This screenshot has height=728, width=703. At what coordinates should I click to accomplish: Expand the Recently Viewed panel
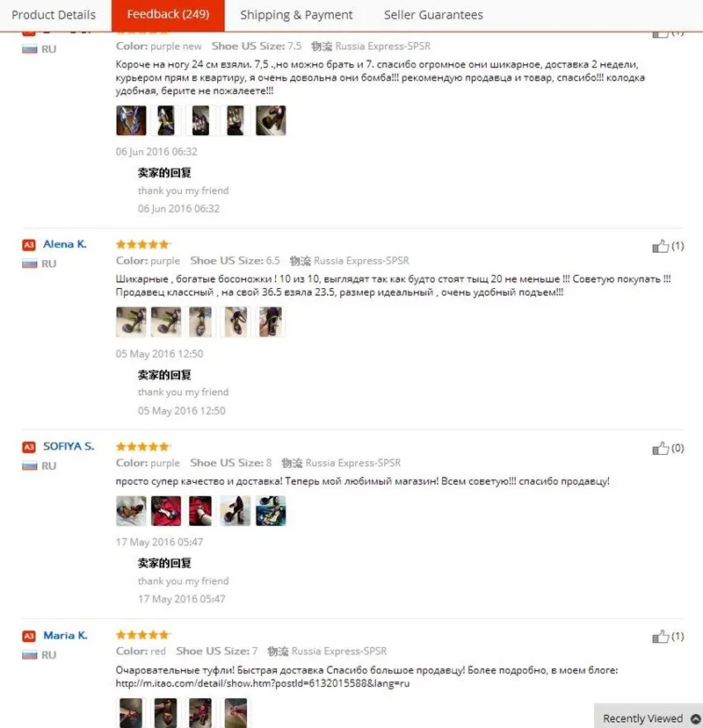(x=649, y=717)
